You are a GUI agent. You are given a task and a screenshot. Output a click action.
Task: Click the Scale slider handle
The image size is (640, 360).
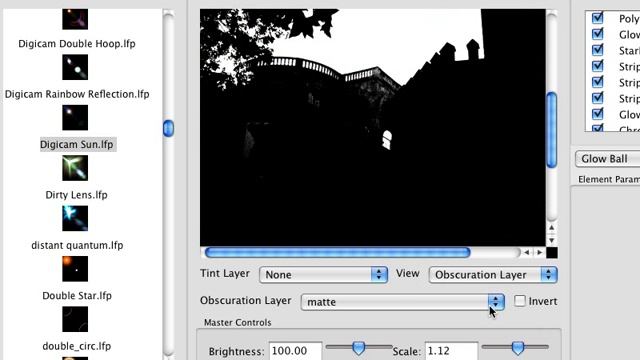click(x=518, y=348)
